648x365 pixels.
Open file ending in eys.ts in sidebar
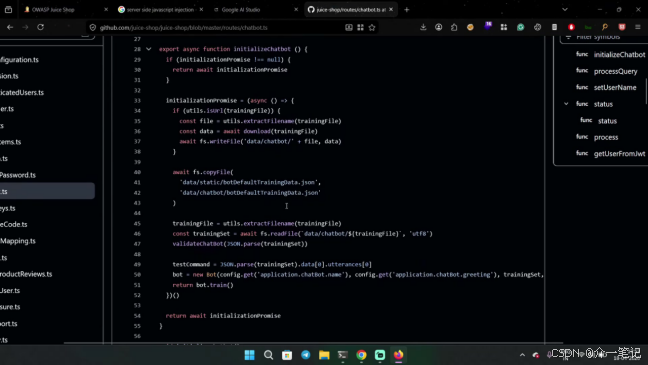pos(8,208)
